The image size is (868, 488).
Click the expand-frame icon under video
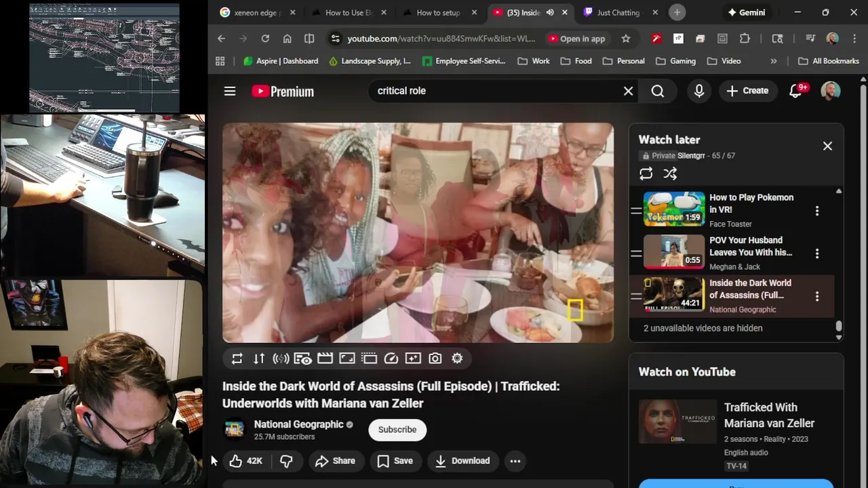(x=347, y=359)
